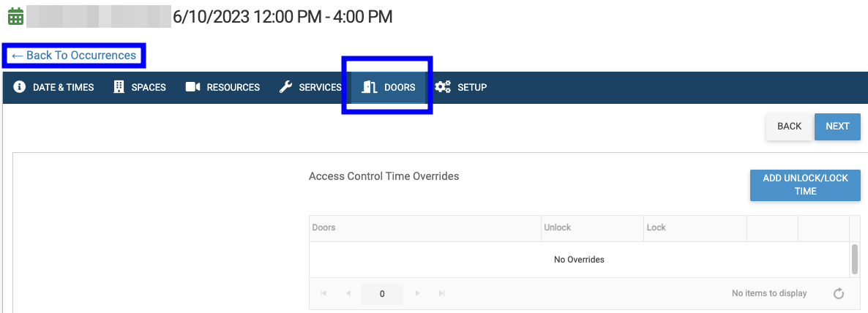The width and height of the screenshot is (868, 313).
Task: Click the overrides grid vertical scrollbar
Action: [854, 258]
